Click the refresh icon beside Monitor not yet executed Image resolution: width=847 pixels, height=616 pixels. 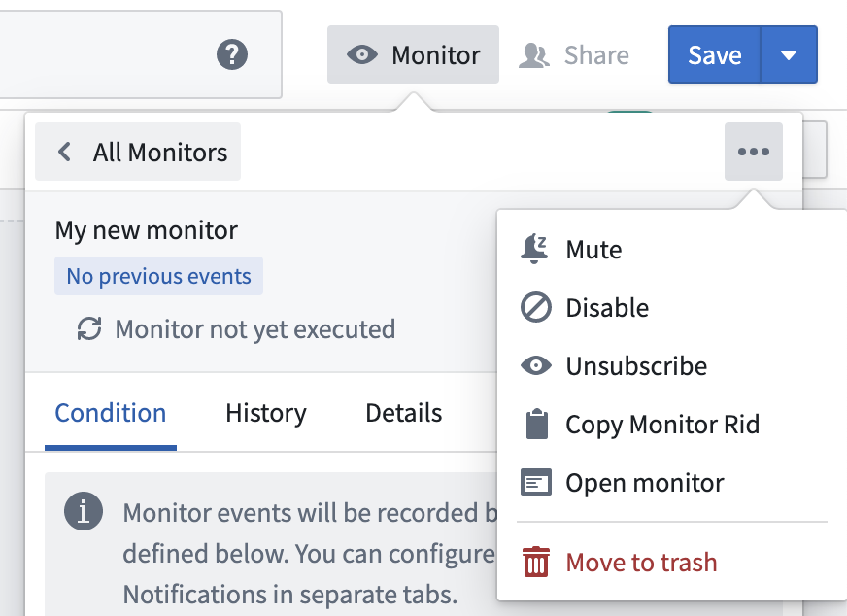coord(89,329)
